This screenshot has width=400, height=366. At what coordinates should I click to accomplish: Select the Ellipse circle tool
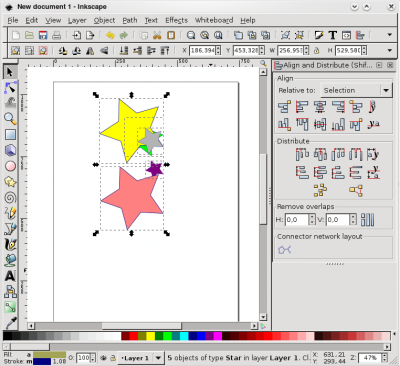pos(10,166)
